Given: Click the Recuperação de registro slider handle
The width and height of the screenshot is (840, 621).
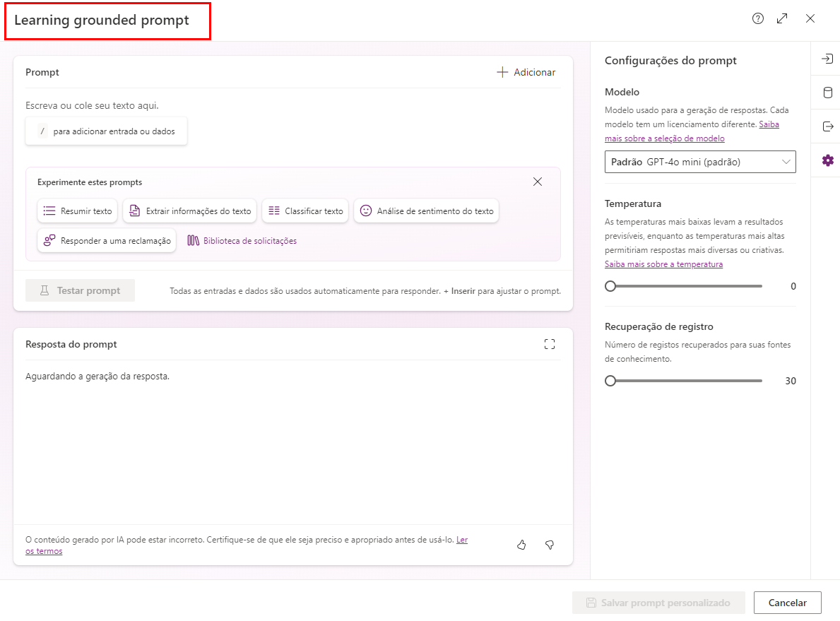Looking at the screenshot, I should (610, 381).
